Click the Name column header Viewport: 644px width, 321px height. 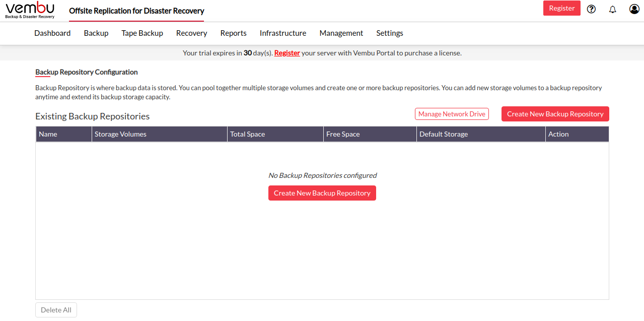point(48,134)
